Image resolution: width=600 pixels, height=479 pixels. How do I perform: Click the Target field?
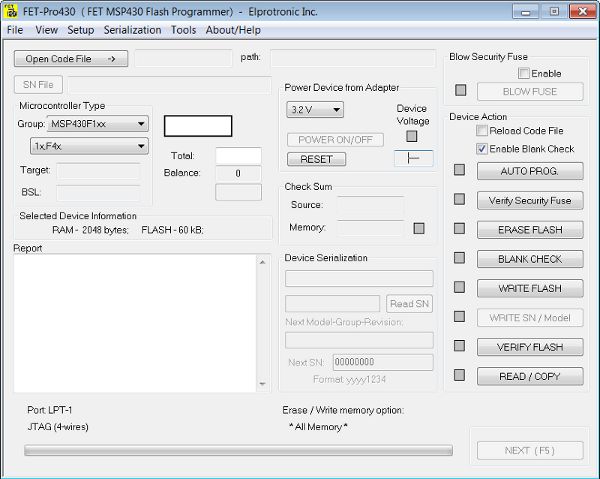98,171
